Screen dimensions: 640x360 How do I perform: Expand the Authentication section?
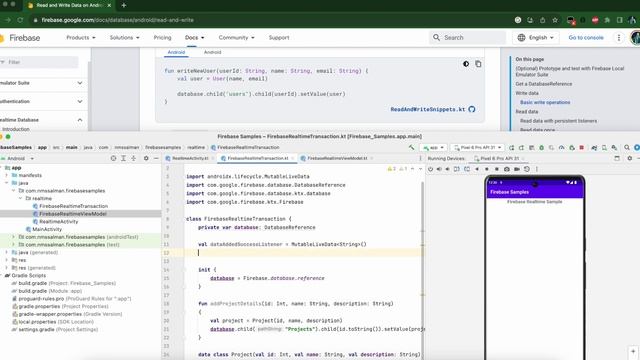[80, 101]
